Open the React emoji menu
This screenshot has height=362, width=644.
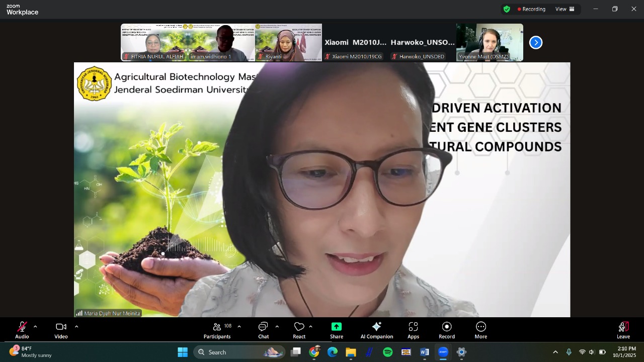(x=299, y=330)
